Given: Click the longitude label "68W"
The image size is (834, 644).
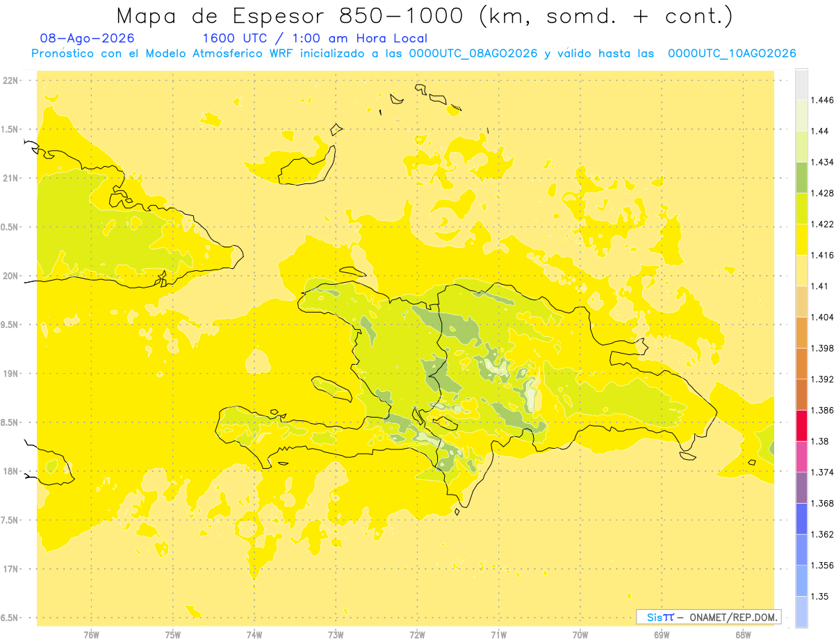Looking at the screenshot, I should click(743, 634).
